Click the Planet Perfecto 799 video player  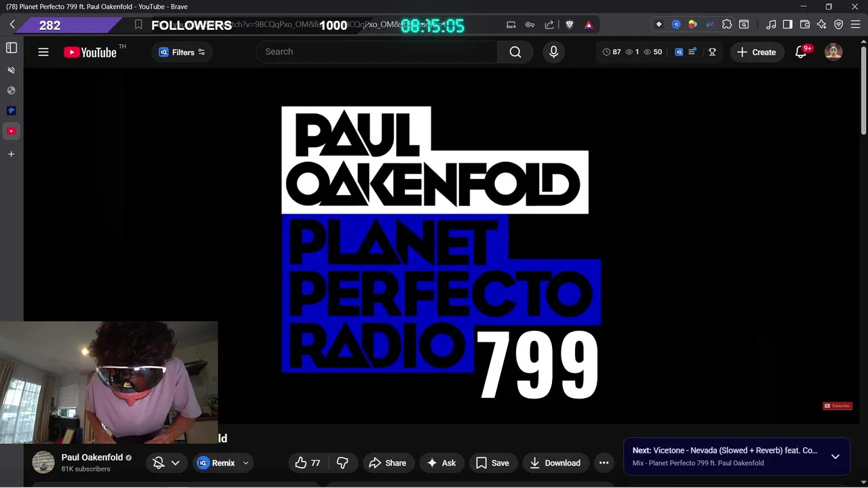[x=441, y=246]
